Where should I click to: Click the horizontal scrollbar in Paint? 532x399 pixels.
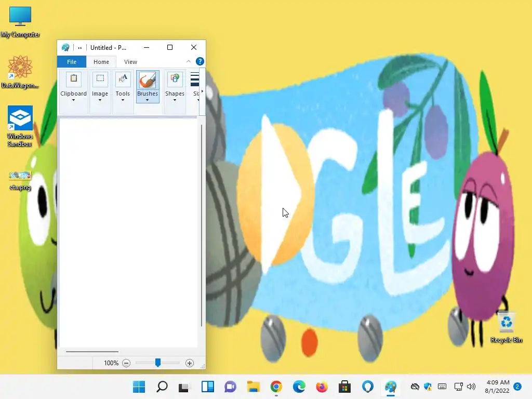(x=92, y=352)
